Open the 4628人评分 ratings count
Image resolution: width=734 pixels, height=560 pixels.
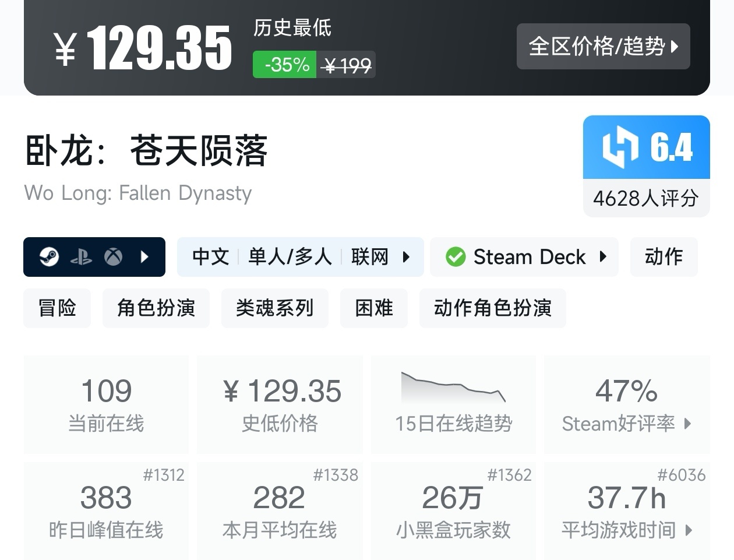coord(647,198)
